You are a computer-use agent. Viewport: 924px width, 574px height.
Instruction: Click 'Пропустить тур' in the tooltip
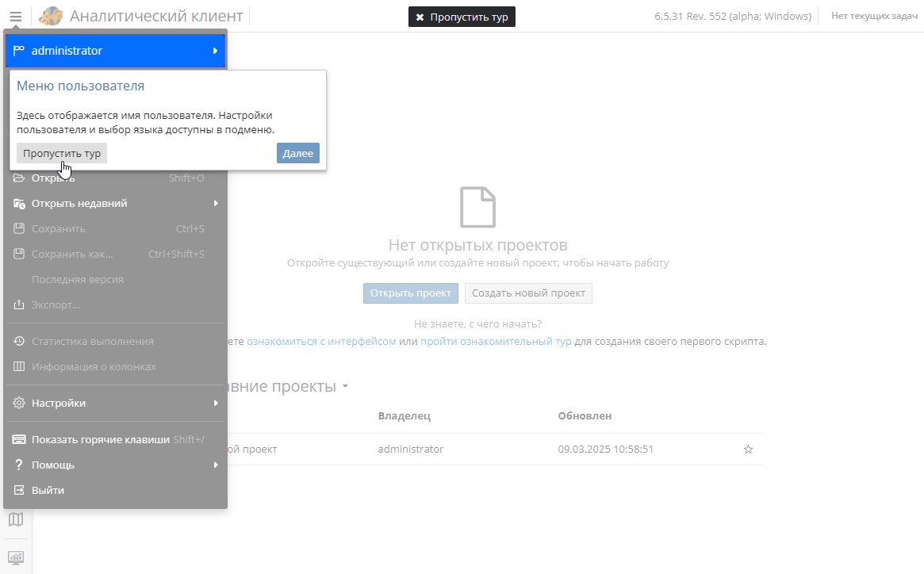[x=62, y=153]
